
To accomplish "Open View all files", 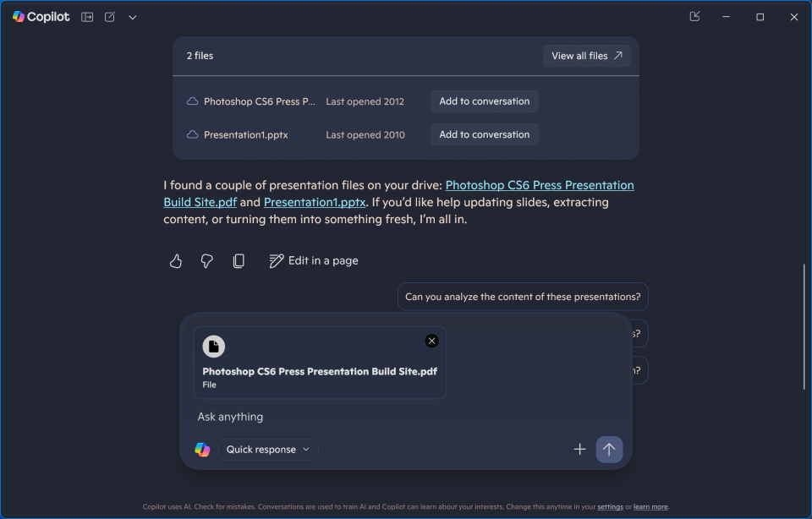I will click(587, 56).
